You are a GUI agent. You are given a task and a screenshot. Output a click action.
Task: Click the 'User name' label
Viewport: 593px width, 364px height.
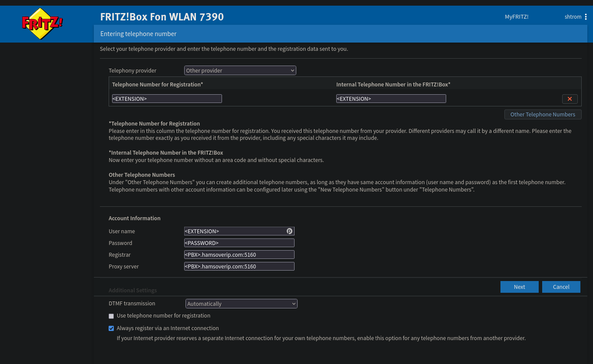pos(122,232)
